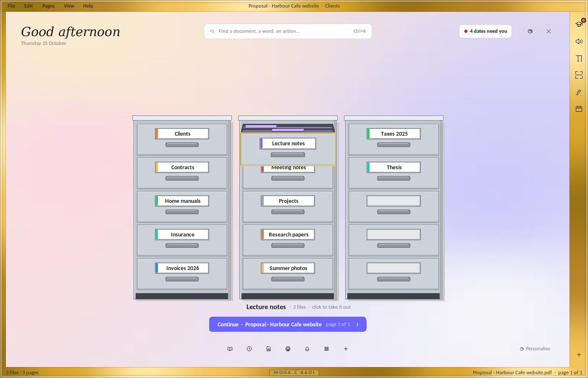Open the Pages menu
Viewport: 588px width, 378px height.
tap(48, 6)
